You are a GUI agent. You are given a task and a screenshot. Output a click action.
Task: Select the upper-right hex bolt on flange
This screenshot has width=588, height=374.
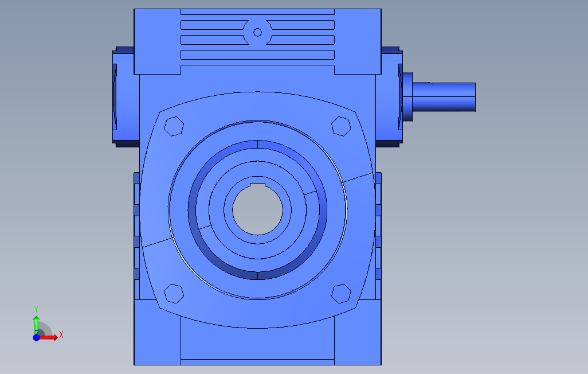341,126
